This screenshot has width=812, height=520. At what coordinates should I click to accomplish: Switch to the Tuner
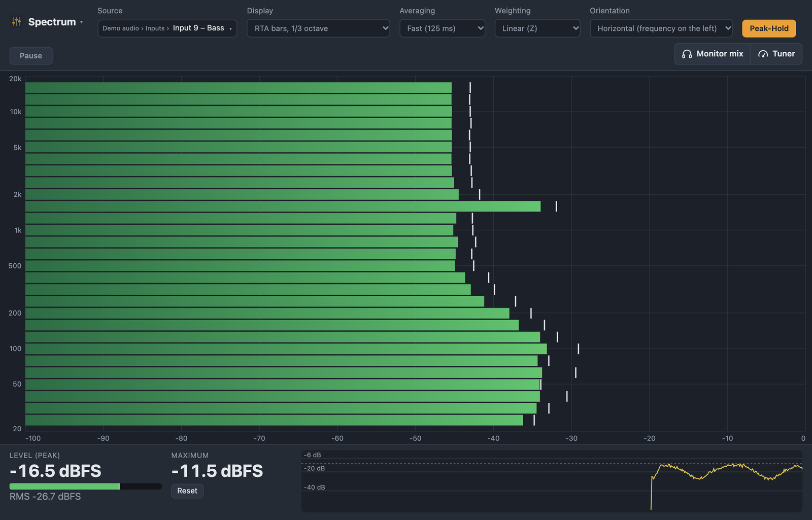click(776, 54)
